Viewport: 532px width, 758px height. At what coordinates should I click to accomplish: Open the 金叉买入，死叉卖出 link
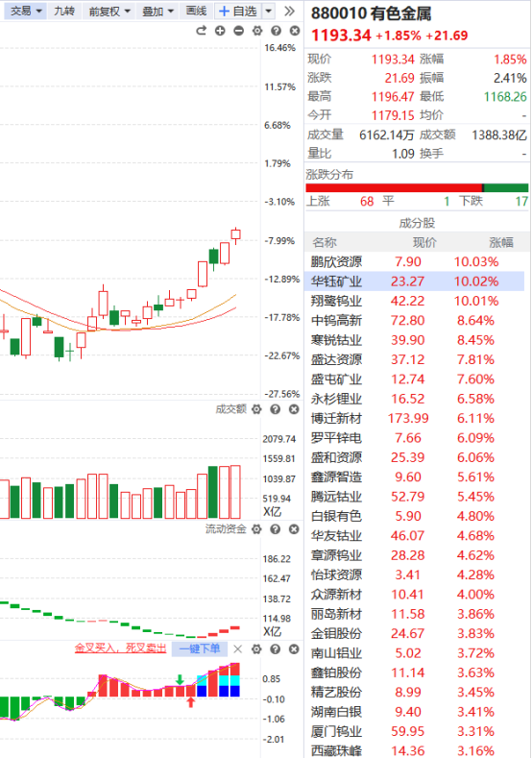[x=120, y=648]
